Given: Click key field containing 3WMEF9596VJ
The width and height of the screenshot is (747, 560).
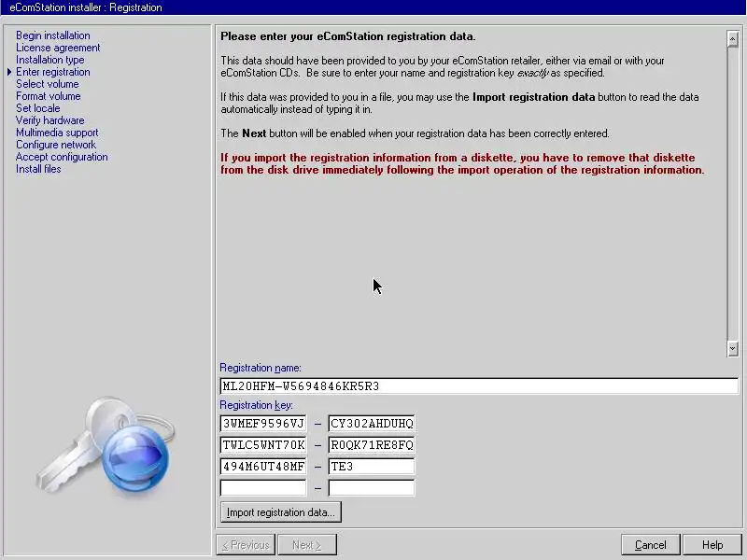Looking at the screenshot, I should click(x=263, y=424).
